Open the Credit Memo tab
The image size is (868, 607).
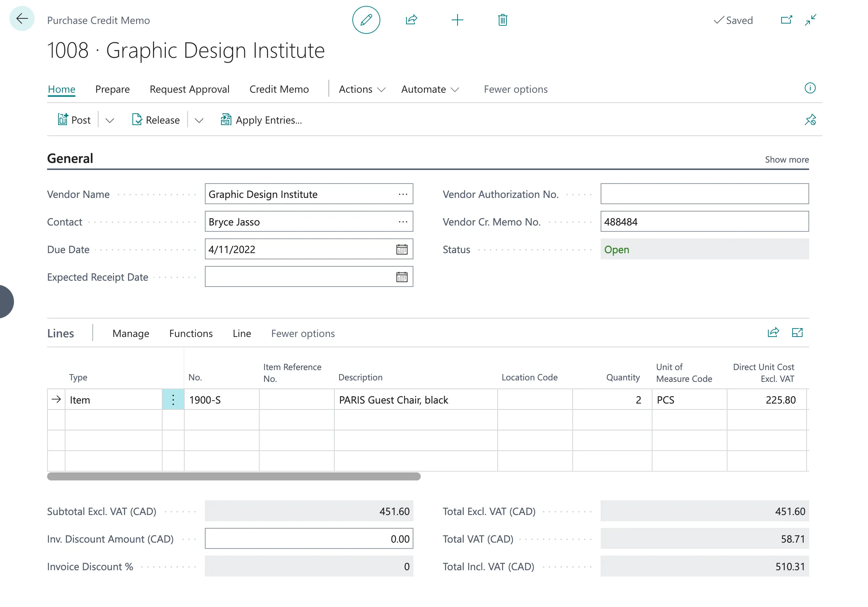coord(279,89)
